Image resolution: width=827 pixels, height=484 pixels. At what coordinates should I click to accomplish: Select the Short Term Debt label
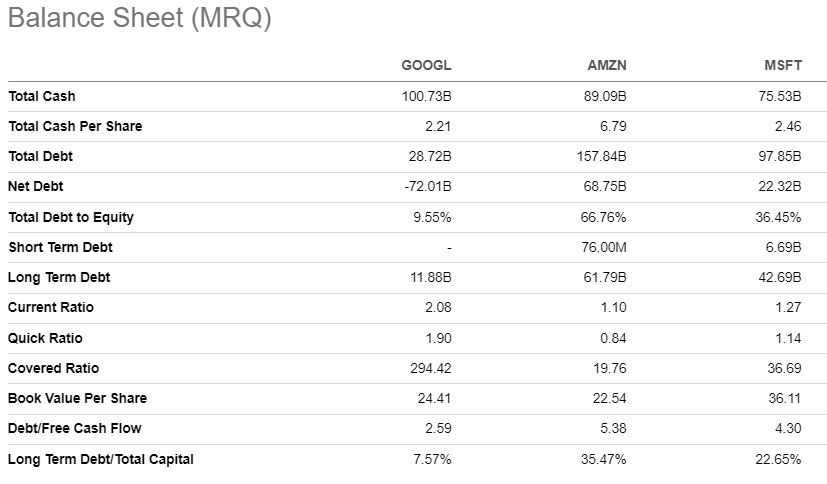coord(60,247)
